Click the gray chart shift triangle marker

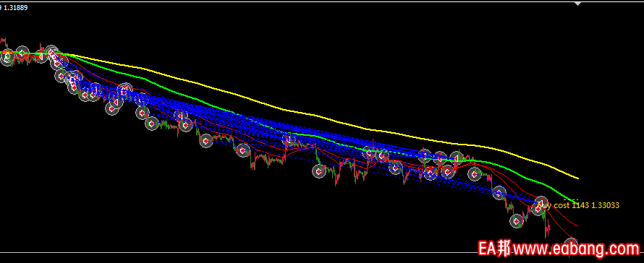coord(578,4)
